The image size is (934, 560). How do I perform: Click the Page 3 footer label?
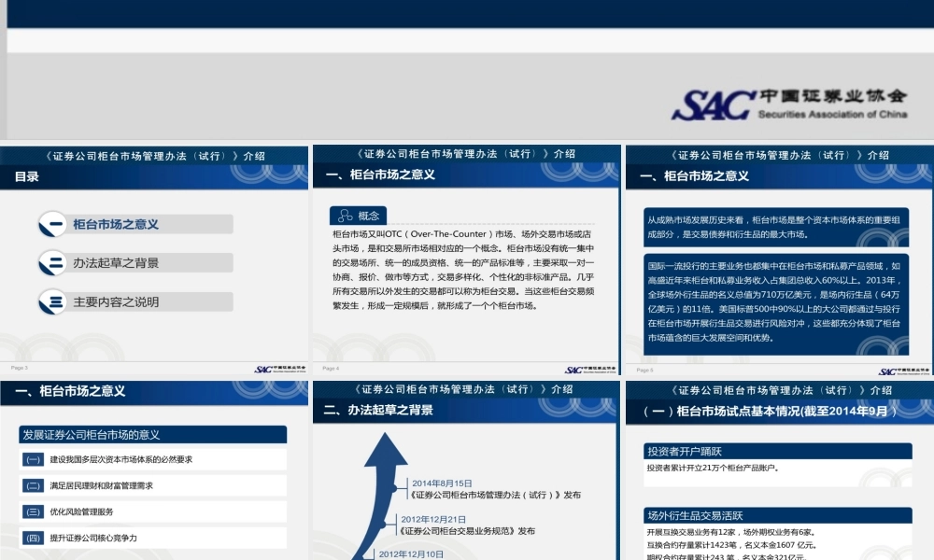[19, 368]
